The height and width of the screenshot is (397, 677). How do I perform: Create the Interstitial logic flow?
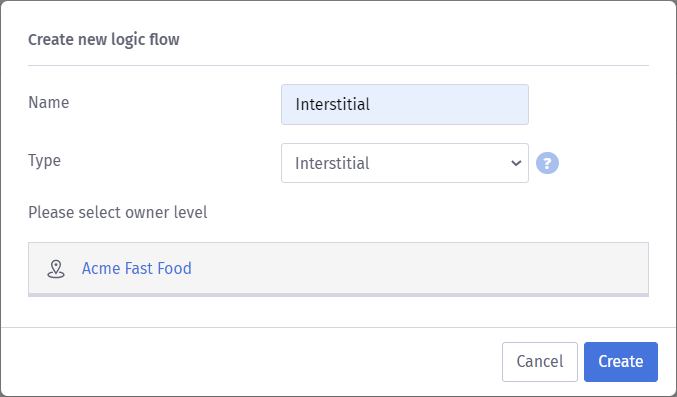[620, 362]
